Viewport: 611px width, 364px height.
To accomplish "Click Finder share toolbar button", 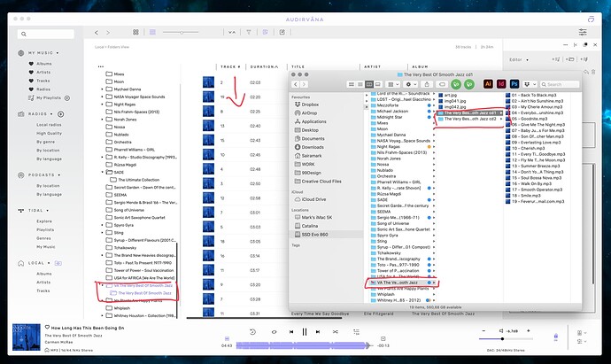I will 427,84.
